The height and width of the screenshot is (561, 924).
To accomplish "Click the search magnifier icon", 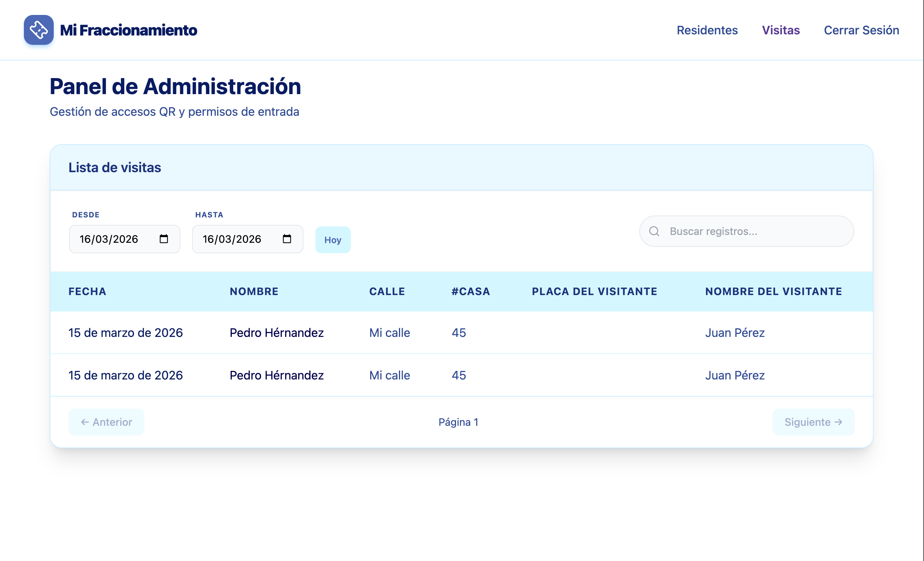I will [x=654, y=231].
